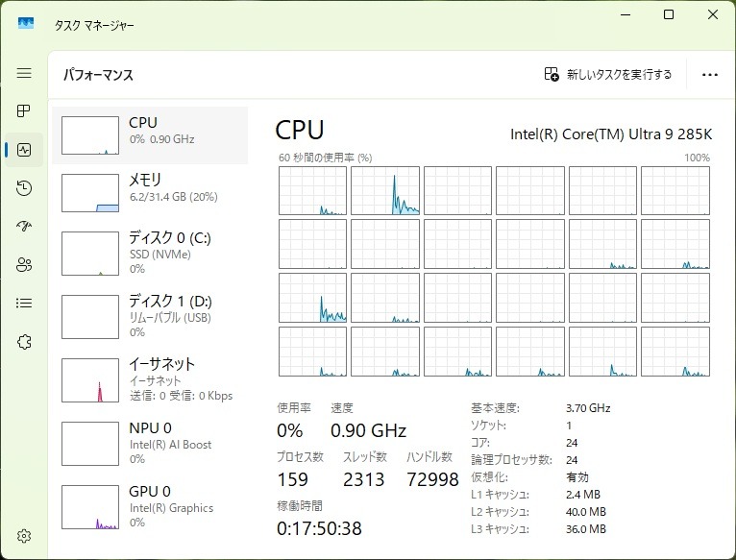This screenshot has width=736, height=560.
Task: Click the 0.90 GHz speed value
Action: click(x=368, y=430)
